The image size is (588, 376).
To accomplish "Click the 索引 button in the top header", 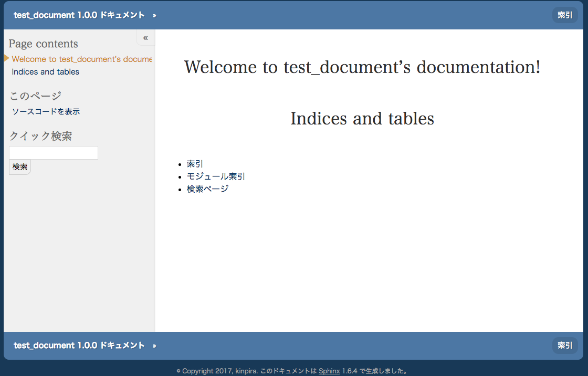I will [x=564, y=15].
